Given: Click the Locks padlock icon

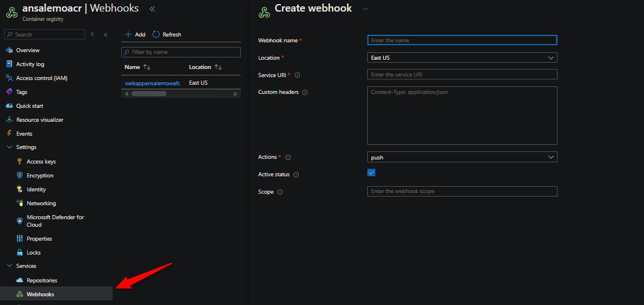Looking at the screenshot, I should click(19, 252).
